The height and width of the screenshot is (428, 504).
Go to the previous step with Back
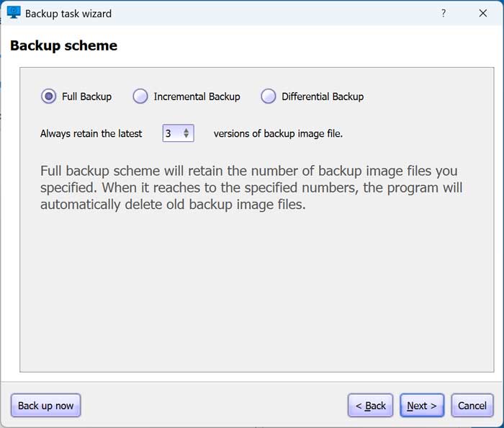(370, 406)
